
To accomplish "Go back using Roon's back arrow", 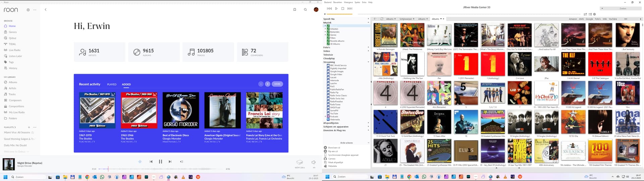I will click(x=46, y=10).
